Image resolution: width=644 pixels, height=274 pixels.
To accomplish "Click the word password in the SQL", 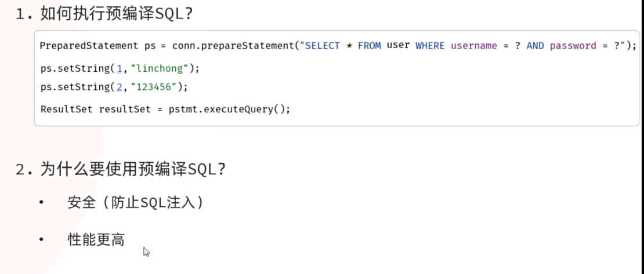I will point(573,46).
